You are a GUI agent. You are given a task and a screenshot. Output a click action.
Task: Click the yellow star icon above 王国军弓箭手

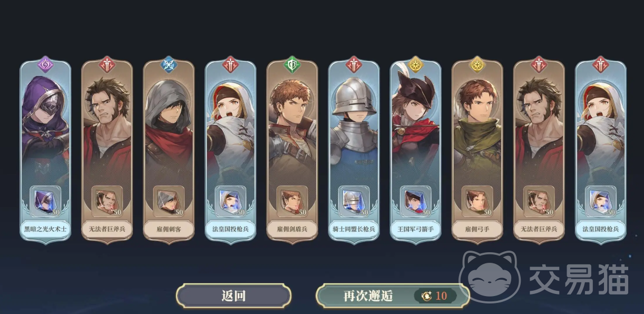coord(415,64)
